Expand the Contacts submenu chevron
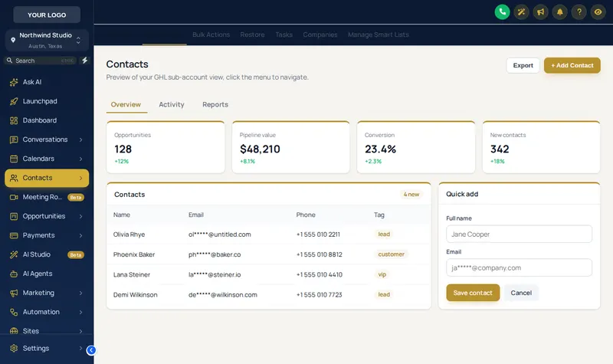The image size is (613, 364). pos(81,178)
